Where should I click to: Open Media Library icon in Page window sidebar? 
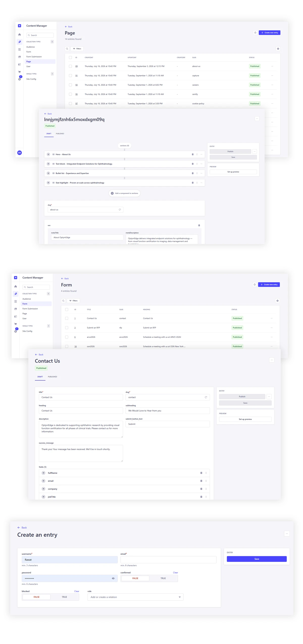coord(19,57)
